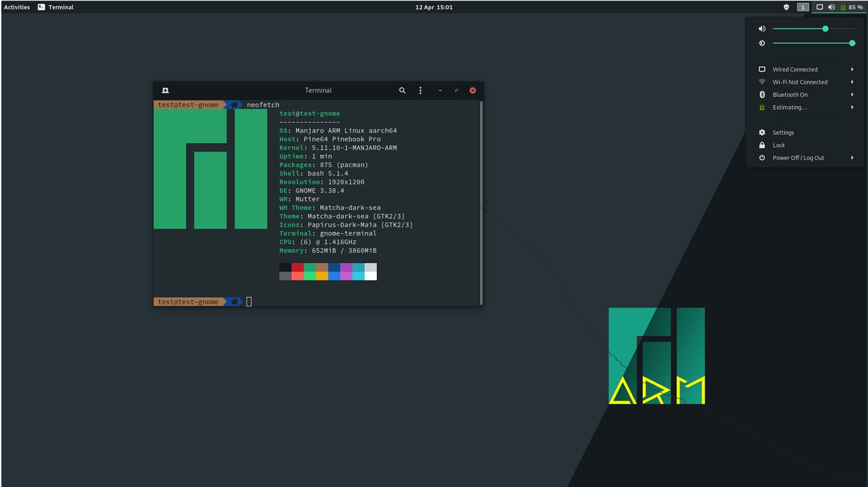This screenshot has height=487, width=868.
Task: Click the speaker icon in the top bar
Action: [x=832, y=8]
